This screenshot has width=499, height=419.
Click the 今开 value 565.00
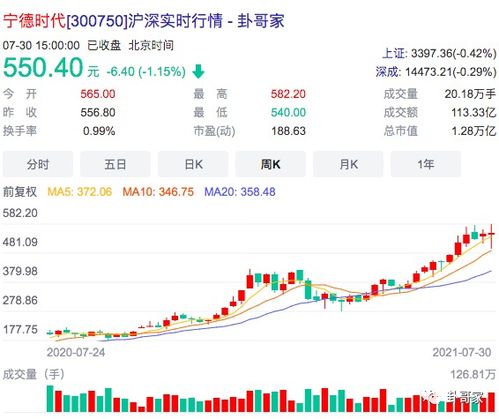[98, 94]
